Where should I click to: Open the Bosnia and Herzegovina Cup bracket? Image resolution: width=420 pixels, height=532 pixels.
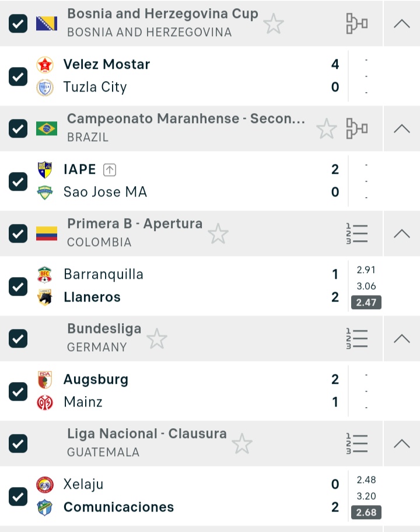pos(356,23)
